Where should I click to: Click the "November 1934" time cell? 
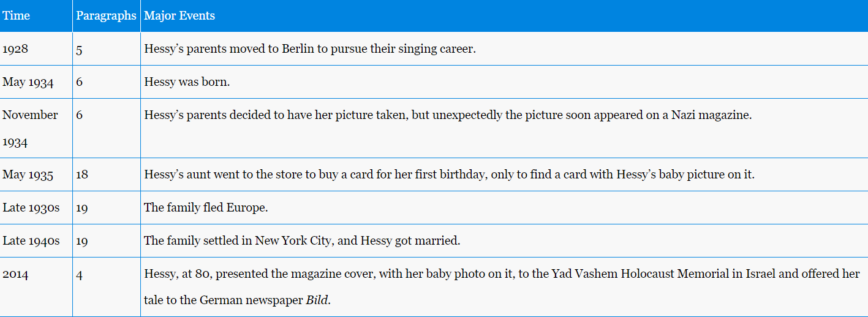tap(30, 128)
